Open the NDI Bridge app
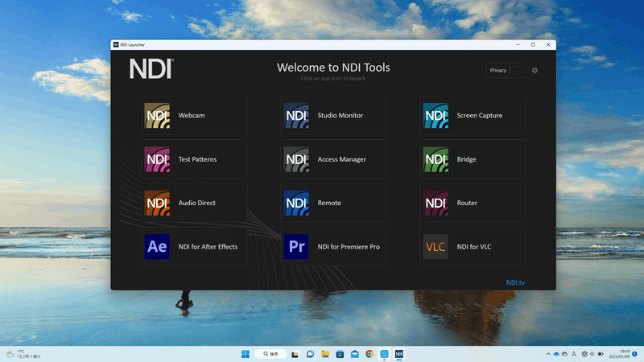This screenshot has width=644, height=362. (x=473, y=158)
